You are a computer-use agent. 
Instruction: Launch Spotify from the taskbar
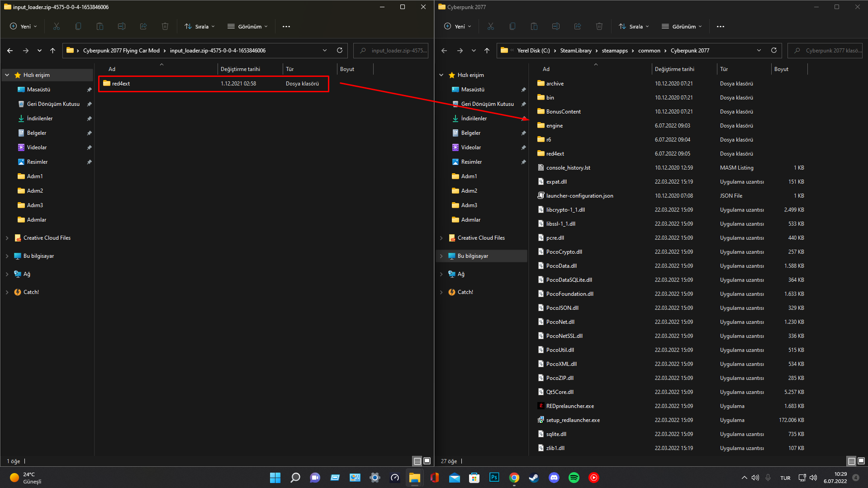pyautogui.click(x=574, y=478)
